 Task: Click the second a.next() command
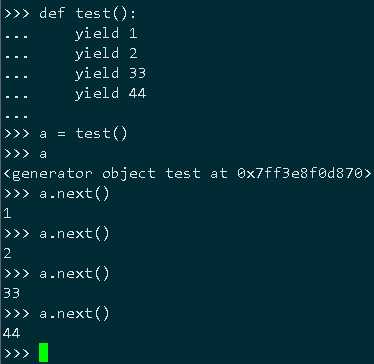[x=74, y=234]
